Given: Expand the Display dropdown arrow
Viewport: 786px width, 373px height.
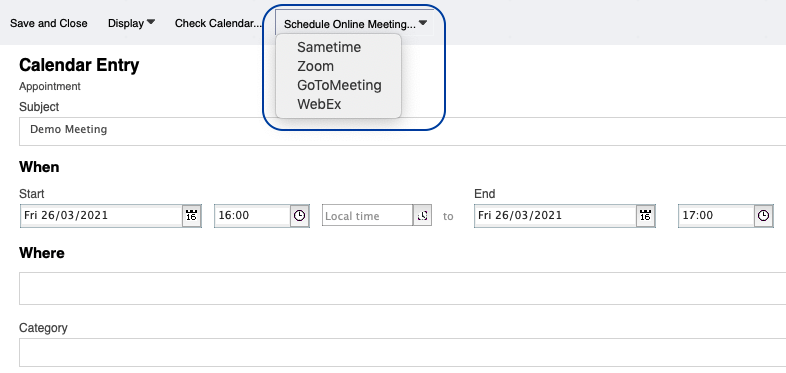Looking at the screenshot, I should 150,23.
